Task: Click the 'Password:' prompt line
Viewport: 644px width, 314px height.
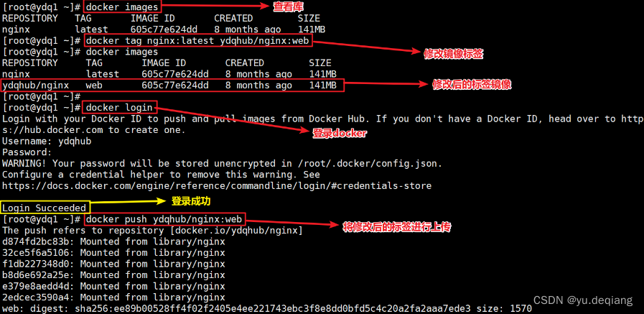Action: pos(27,152)
